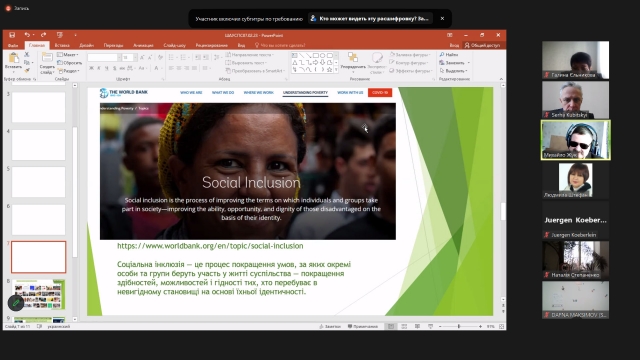Open Arrange (Упорядочить) options
Screen dimensions: 640x360
click(x=353, y=61)
